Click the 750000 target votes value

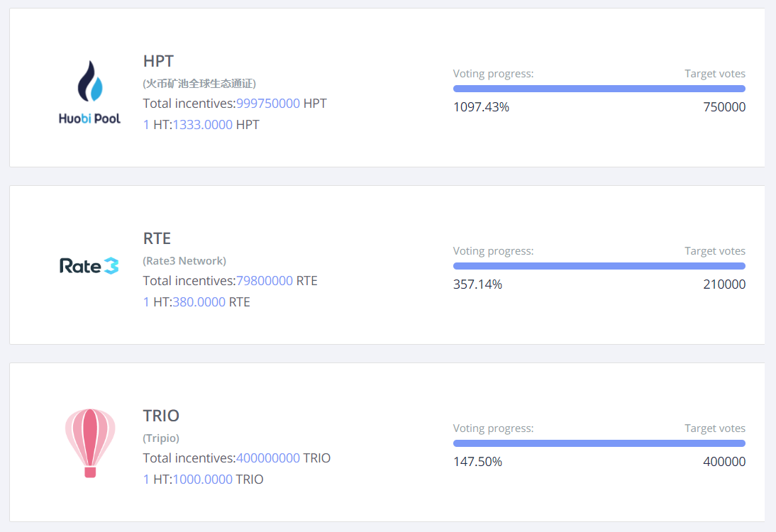coord(724,107)
